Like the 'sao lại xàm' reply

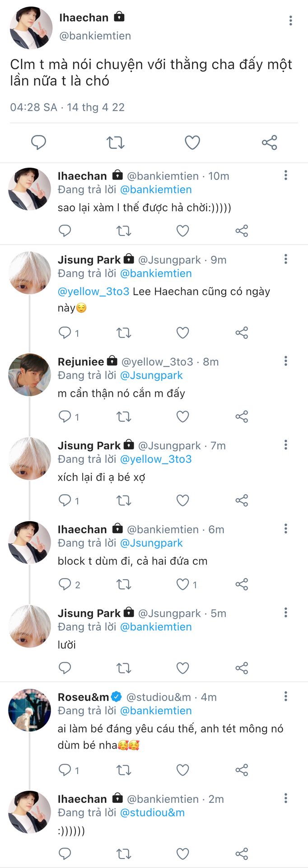coord(182,231)
